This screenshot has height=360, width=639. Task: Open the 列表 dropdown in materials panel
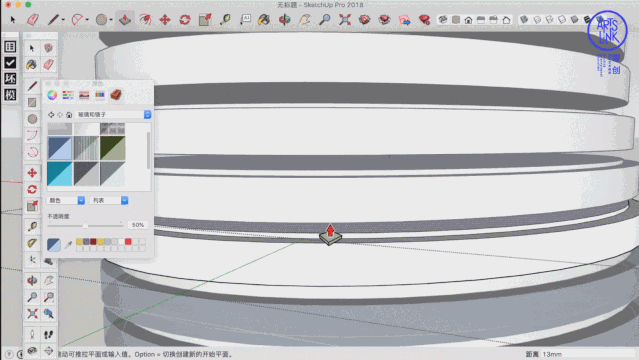point(109,200)
